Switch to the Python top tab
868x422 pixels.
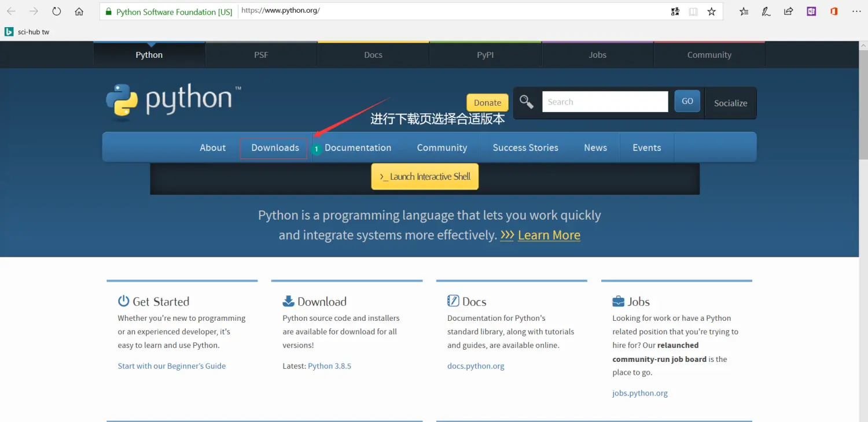coord(149,55)
